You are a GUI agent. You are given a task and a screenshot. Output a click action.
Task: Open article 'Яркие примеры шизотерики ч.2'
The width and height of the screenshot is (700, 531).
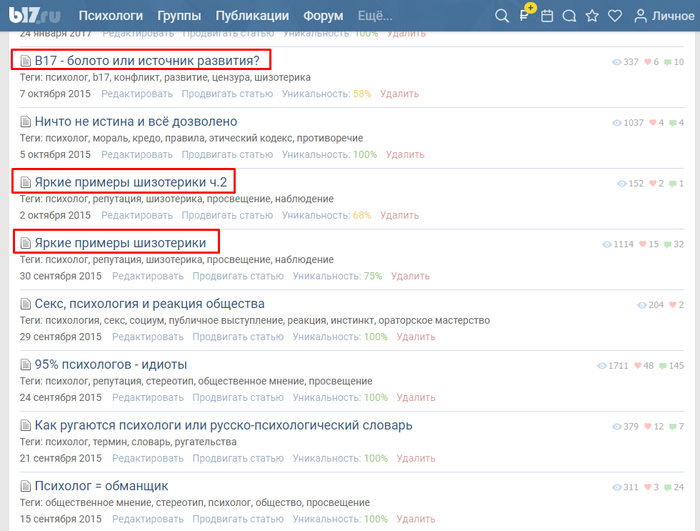click(134, 183)
